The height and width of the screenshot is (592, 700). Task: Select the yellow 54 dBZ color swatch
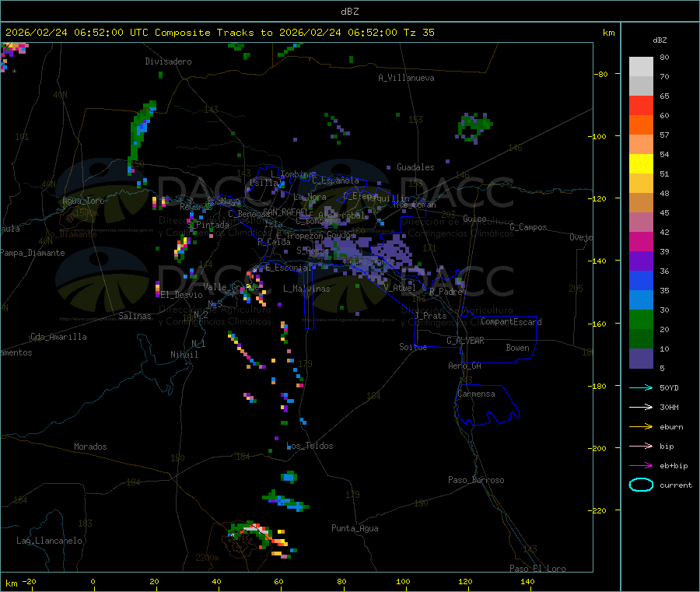tap(641, 164)
